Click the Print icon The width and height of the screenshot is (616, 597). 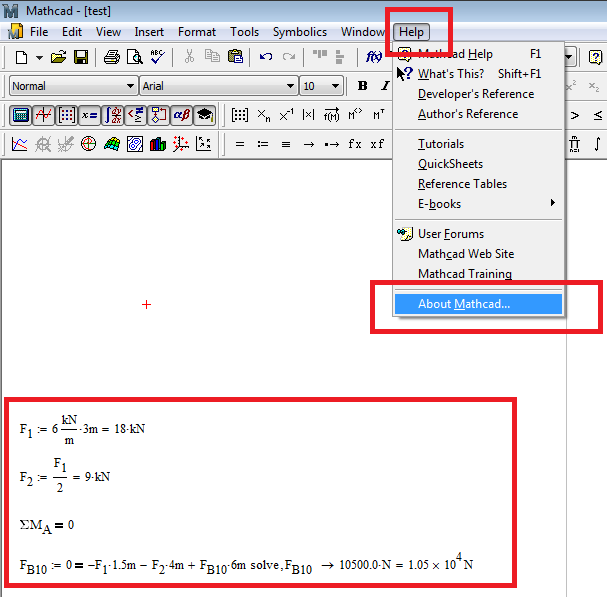pyautogui.click(x=112, y=57)
